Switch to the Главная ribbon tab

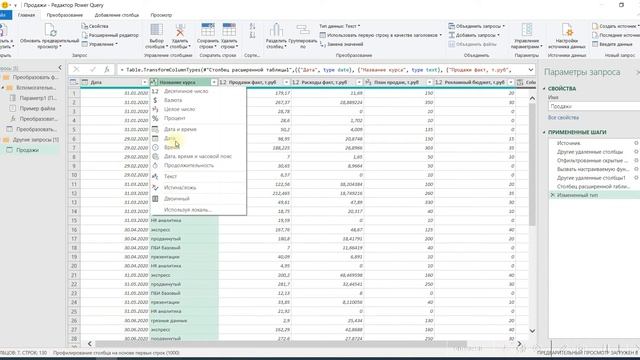click(27, 15)
